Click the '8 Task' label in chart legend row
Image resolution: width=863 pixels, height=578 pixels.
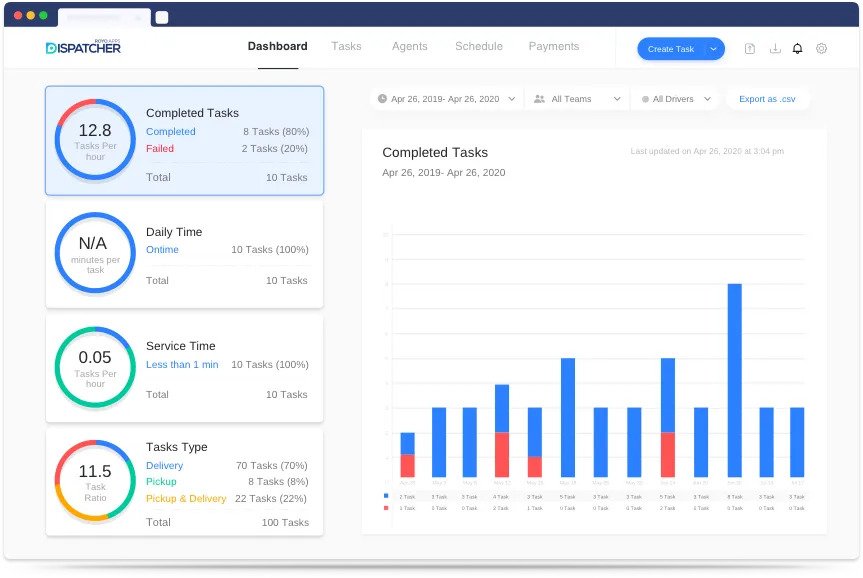click(x=735, y=497)
